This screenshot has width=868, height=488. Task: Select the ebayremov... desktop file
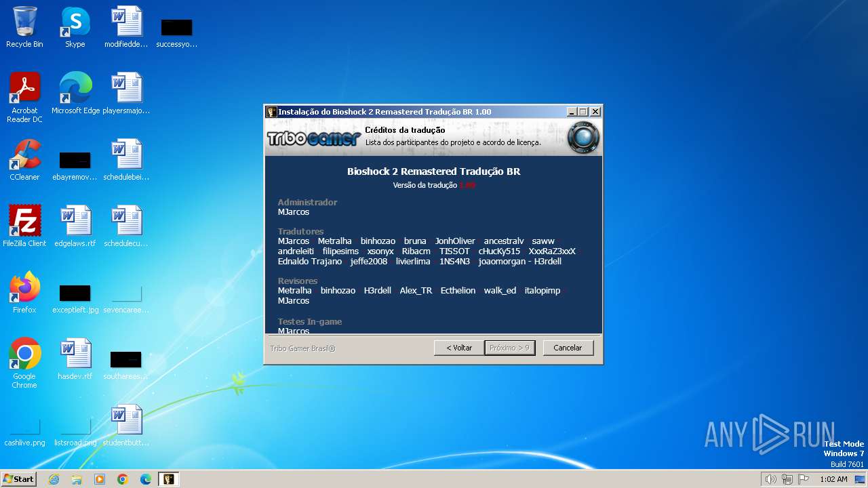tap(75, 166)
